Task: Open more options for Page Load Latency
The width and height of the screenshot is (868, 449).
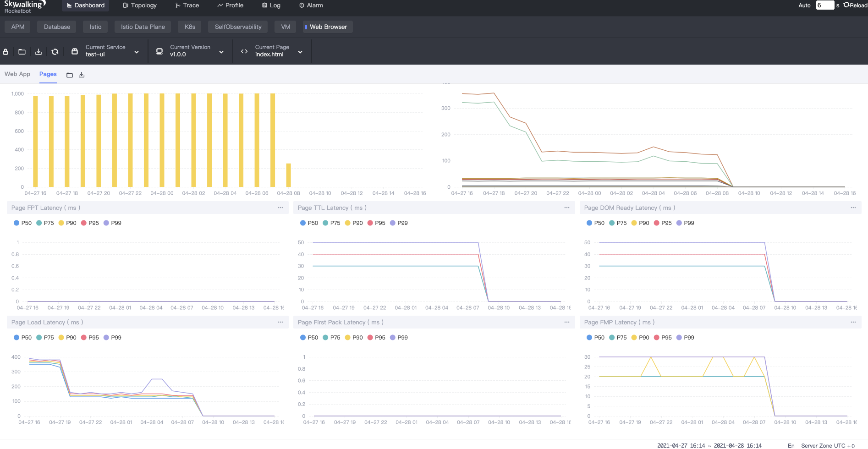Action: pos(280,322)
